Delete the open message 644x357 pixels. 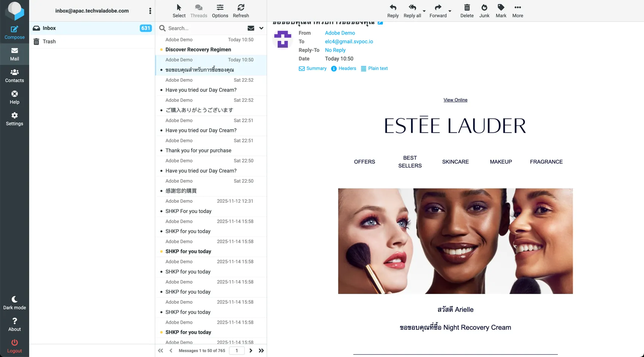coord(467,11)
